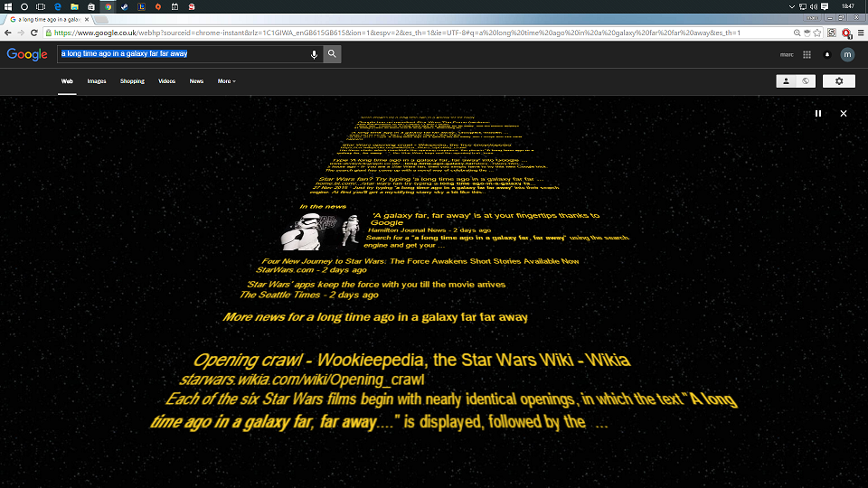Screen dimensions: 868x488
Task: Open the volume control
Action: [x=813, y=6]
